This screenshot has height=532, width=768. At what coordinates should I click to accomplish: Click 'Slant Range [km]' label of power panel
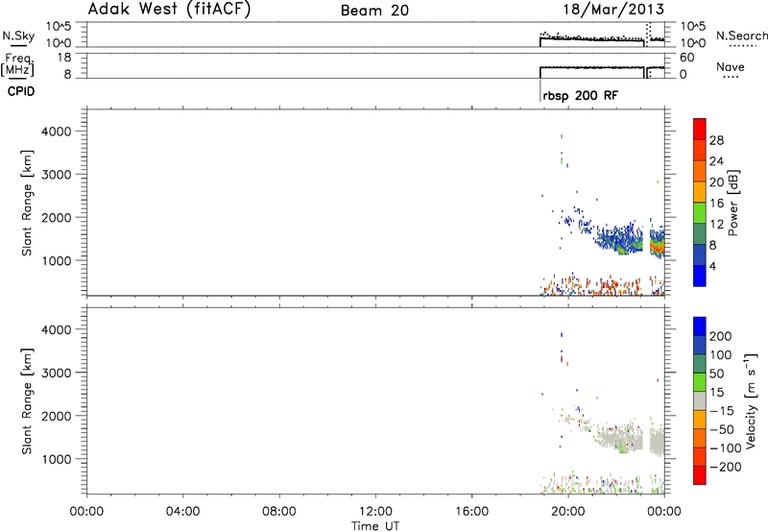pos(27,203)
